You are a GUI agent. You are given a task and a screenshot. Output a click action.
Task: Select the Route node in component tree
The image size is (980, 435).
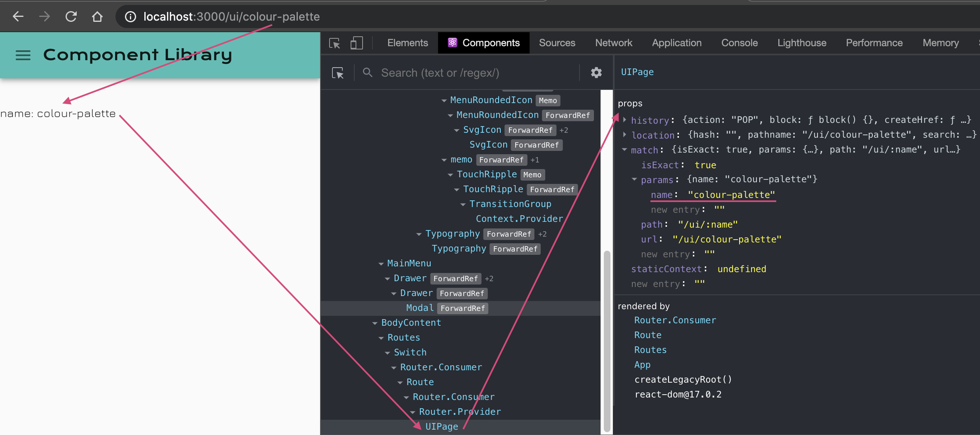pos(420,382)
